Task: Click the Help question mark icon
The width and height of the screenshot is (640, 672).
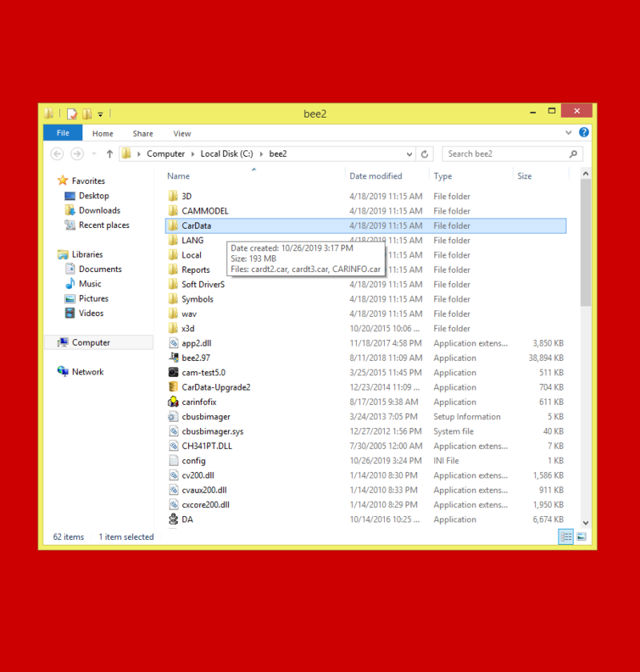Action: 584,133
